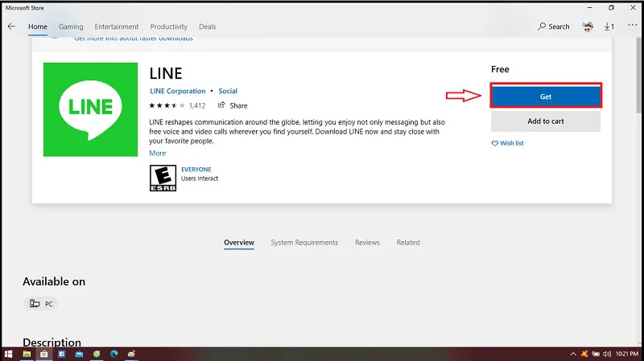Click the battery status tray icon

596,354
